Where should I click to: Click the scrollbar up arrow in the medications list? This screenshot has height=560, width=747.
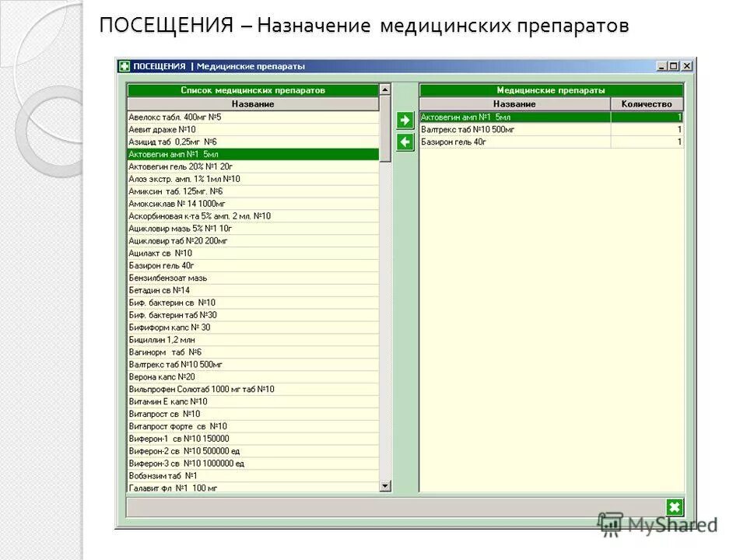[385, 89]
